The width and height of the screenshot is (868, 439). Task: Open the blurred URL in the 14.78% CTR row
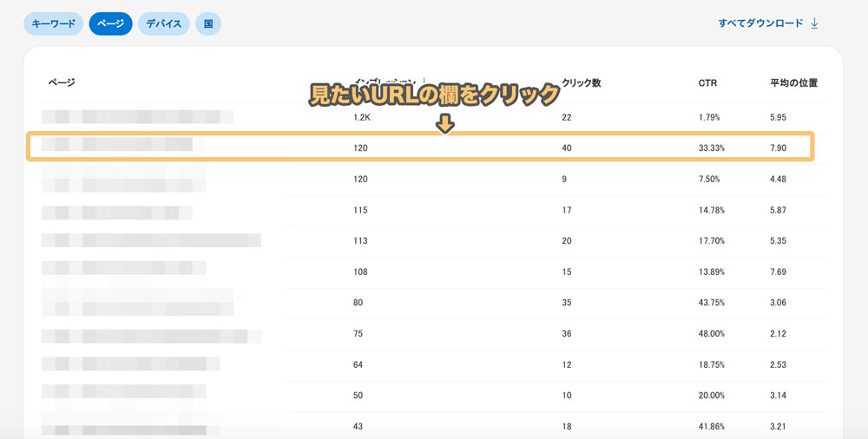(117, 210)
